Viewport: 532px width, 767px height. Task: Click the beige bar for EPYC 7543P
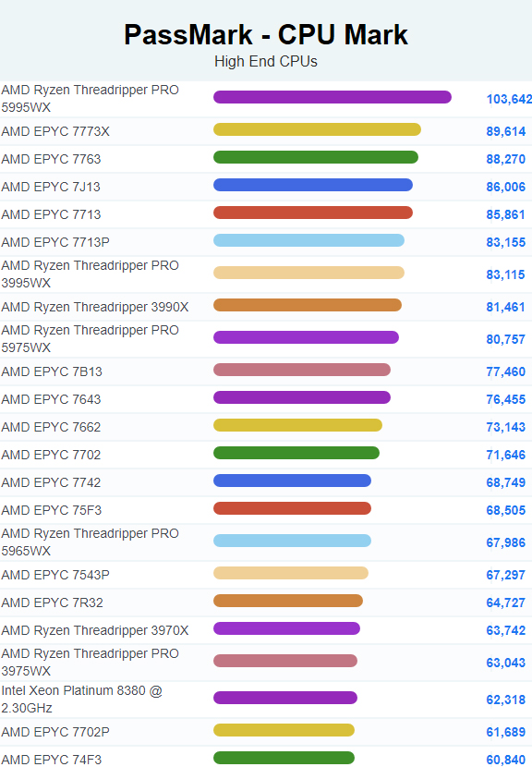pyautogui.click(x=291, y=573)
